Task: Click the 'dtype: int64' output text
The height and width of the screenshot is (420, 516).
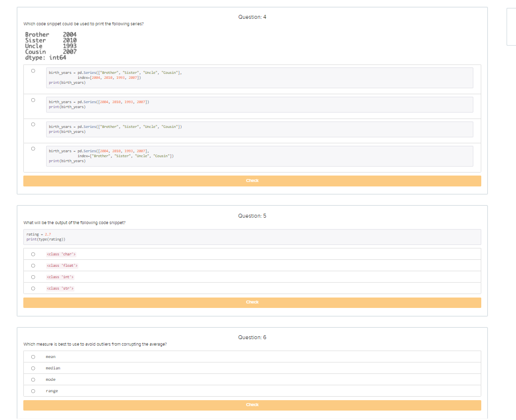Action: (46, 58)
